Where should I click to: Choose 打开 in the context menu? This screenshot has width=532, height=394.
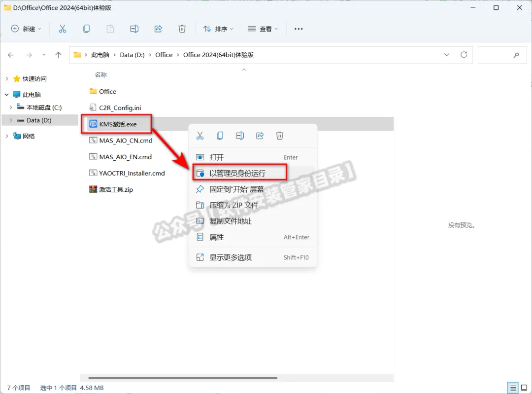point(253,157)
